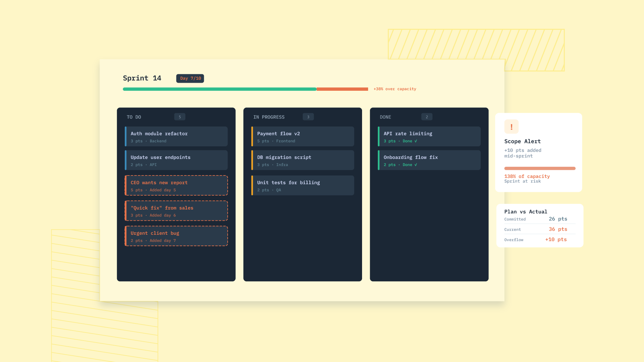Click the sprint capacity progress bar

point(245,89)
